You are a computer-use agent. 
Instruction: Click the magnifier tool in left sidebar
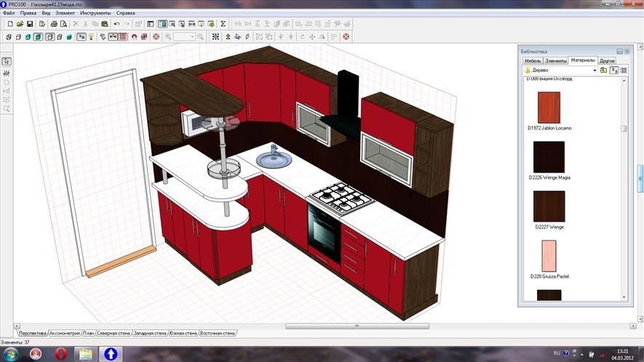tap(7, 109)
